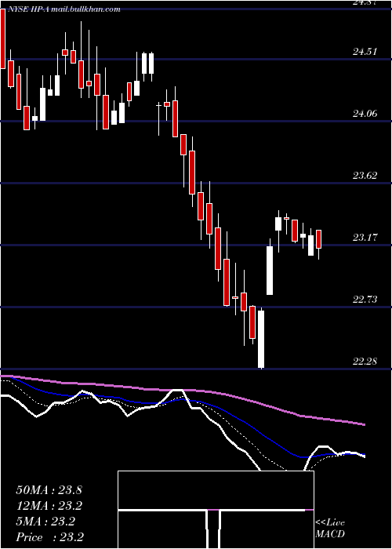Click the 23.62 price axis label

coord(365,176)
